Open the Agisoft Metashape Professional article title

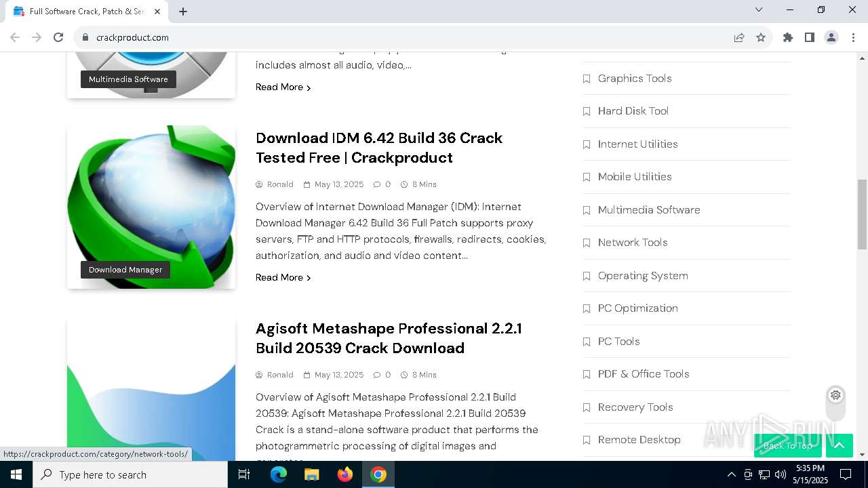389,338
